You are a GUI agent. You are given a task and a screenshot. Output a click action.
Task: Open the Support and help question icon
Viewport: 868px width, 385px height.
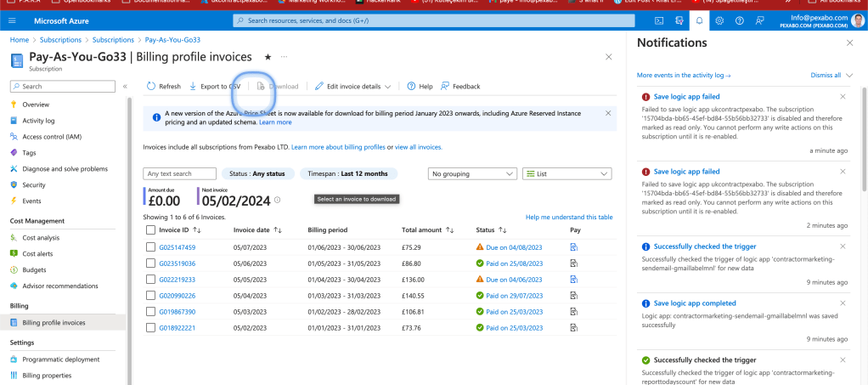[739, 21]
